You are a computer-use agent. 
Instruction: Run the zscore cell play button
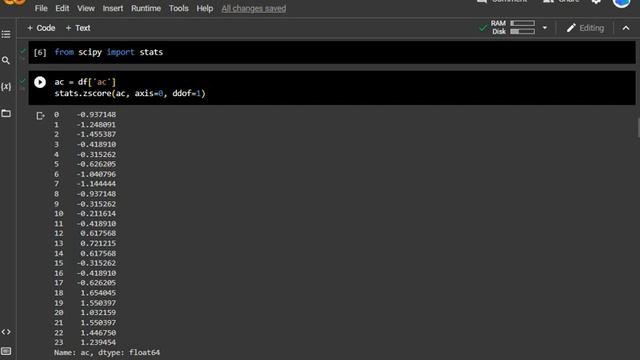pos(40,82)
